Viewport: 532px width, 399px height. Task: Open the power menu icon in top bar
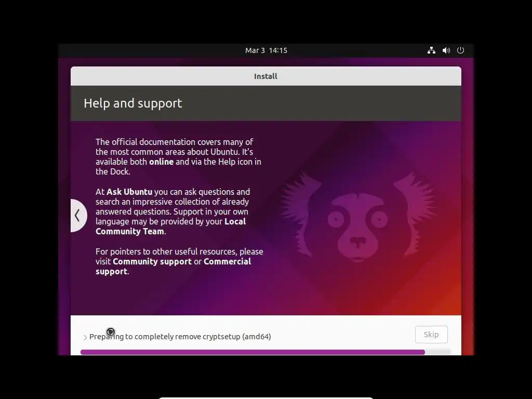(460, 50)
